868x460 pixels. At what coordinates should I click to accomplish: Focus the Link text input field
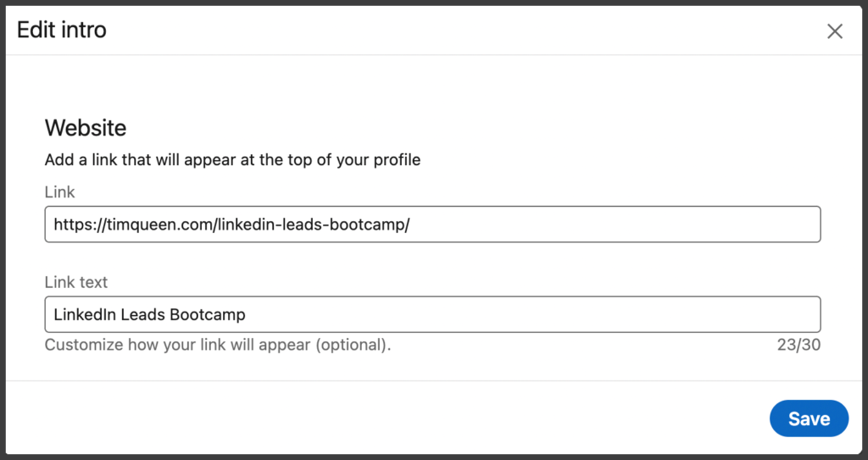click(432, 314)
